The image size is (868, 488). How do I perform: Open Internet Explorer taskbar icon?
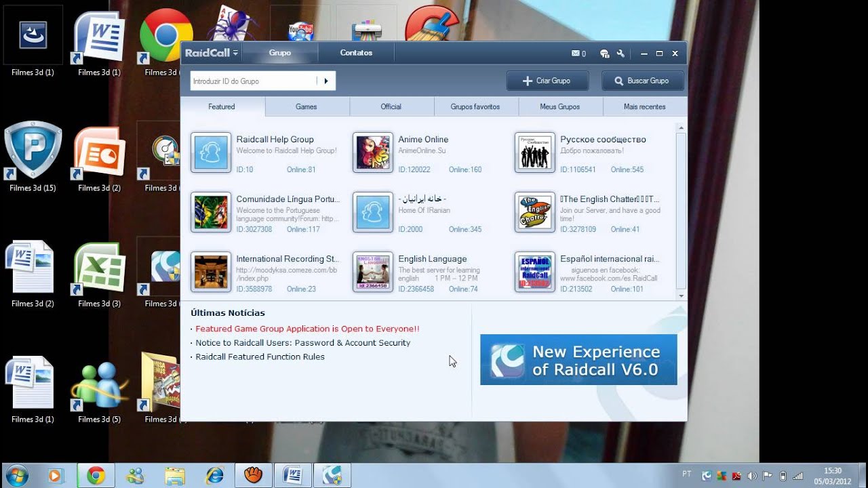(x=214, y=476)
